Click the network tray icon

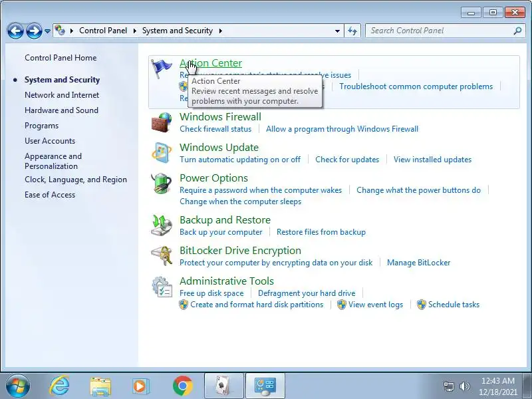click(x=448, y=386)
